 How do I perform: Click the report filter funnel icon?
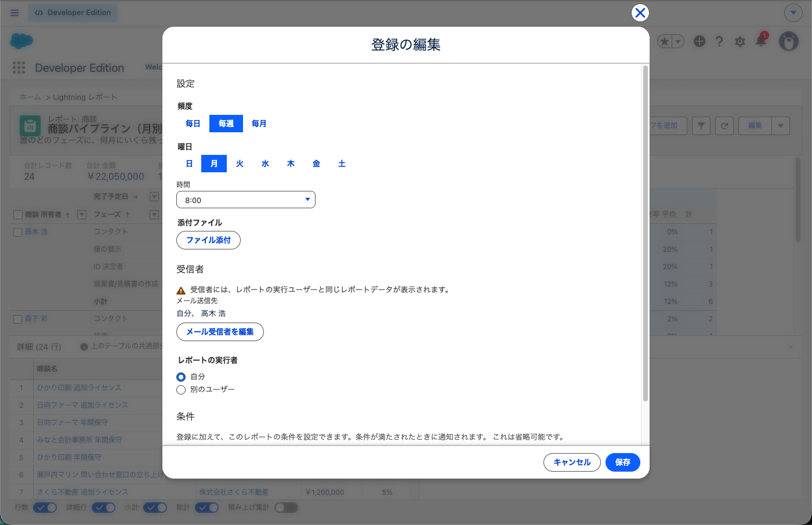[701, 126]
